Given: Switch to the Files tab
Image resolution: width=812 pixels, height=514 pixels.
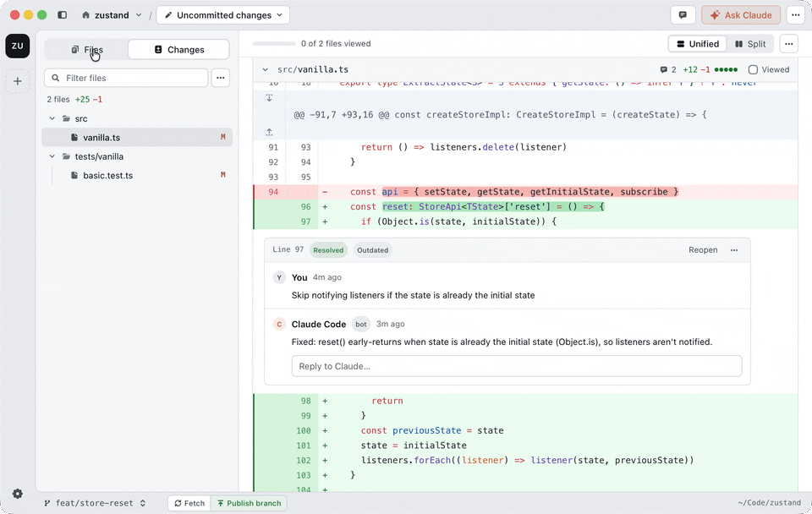Looking at the screenshot, I should click(x=86, y=50).
